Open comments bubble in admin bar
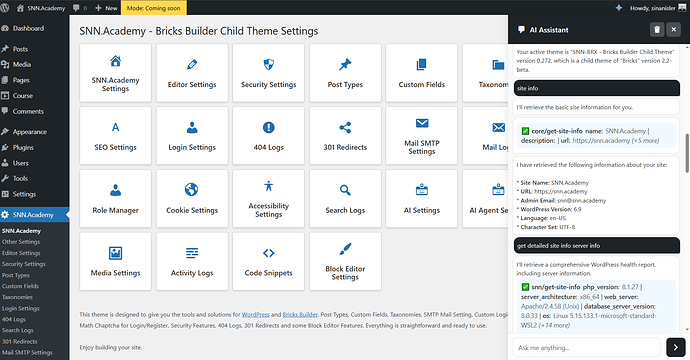Image resolution: width=690 pixels, height=360 pixels. tap(80, 8)
